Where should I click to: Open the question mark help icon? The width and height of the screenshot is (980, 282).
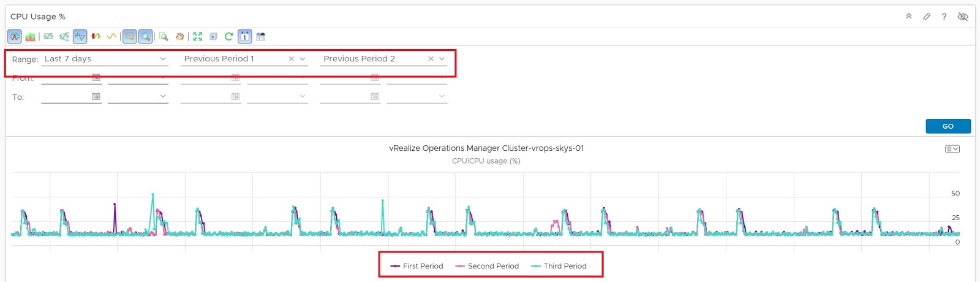(944, 17)
